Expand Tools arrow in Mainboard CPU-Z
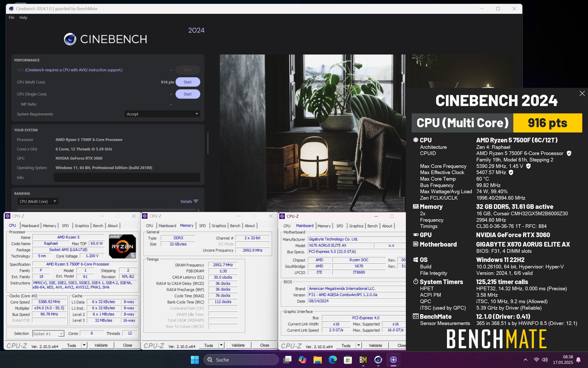Screen dimensions: 588x368 pos(359,345)
